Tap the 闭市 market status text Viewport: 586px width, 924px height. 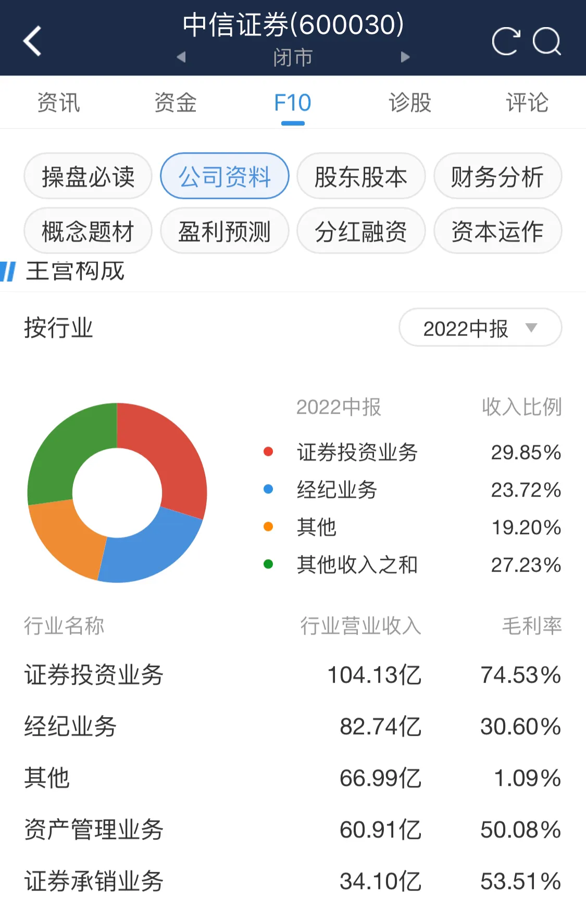pyautogui.click(x=293, y=57)
